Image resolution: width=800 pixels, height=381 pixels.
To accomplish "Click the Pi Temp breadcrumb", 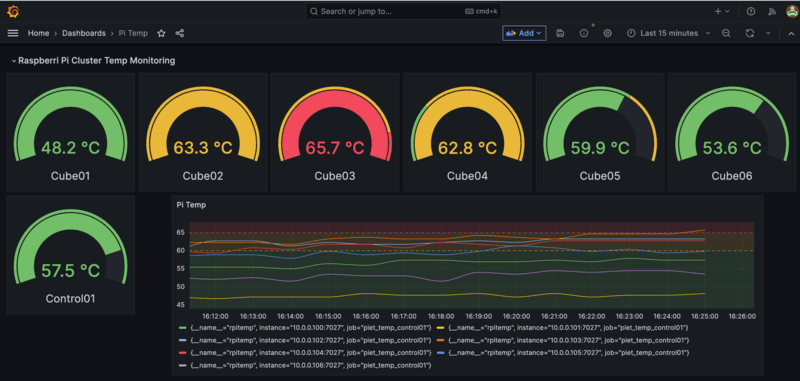I will (x=133, y=33).
